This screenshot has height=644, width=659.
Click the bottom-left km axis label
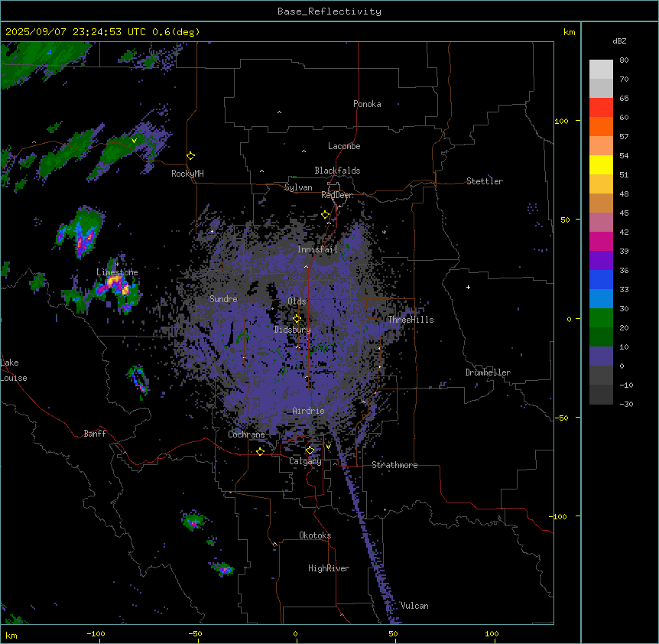click(x=11, y=635)
